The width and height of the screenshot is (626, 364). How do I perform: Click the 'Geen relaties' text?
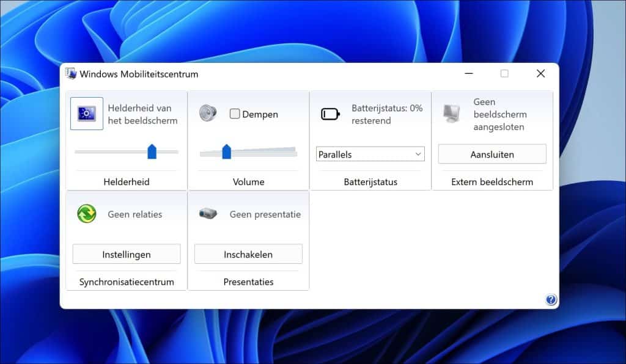point(135,214)
